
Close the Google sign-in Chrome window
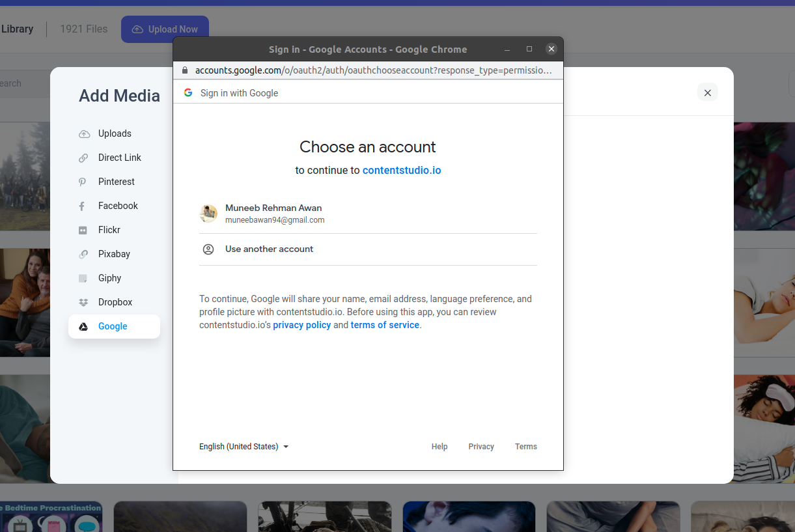551,49
